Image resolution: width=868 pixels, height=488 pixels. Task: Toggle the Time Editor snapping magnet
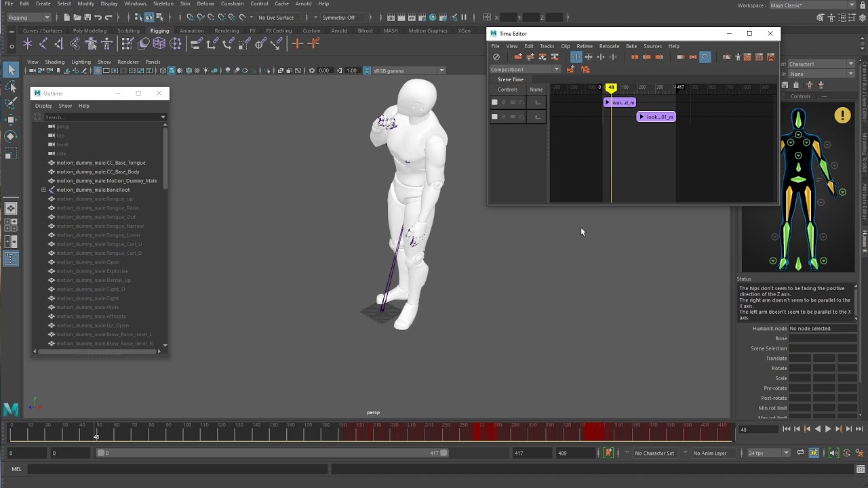click(x=705, y=57)
